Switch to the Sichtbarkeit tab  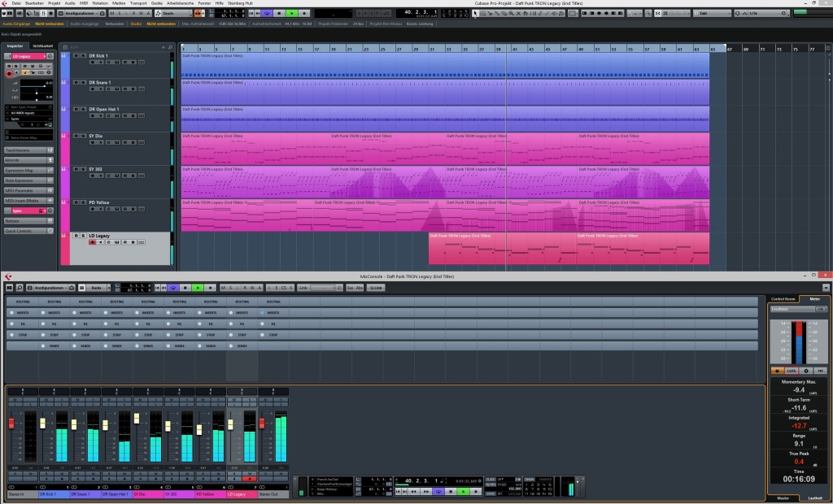tap(43, 46)
